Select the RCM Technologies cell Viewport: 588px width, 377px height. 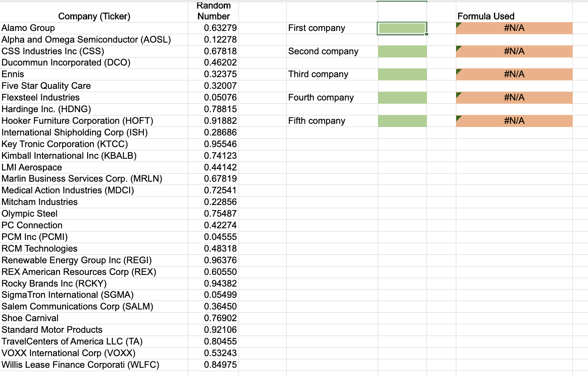point(94,249)
